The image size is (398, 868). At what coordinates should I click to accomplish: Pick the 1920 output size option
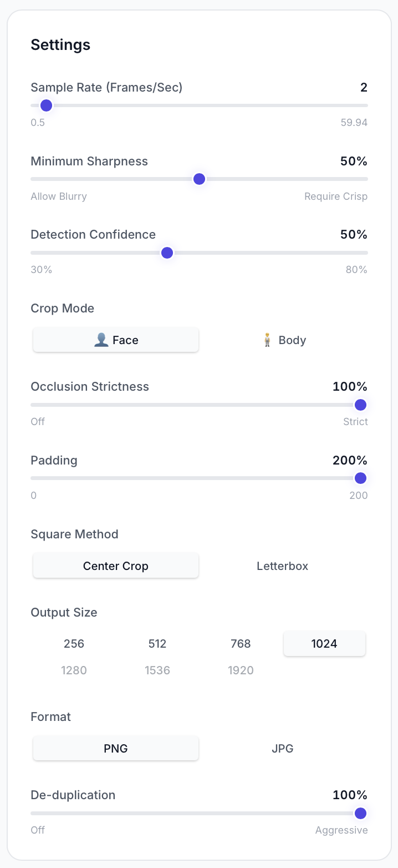[x=241, y=670]
